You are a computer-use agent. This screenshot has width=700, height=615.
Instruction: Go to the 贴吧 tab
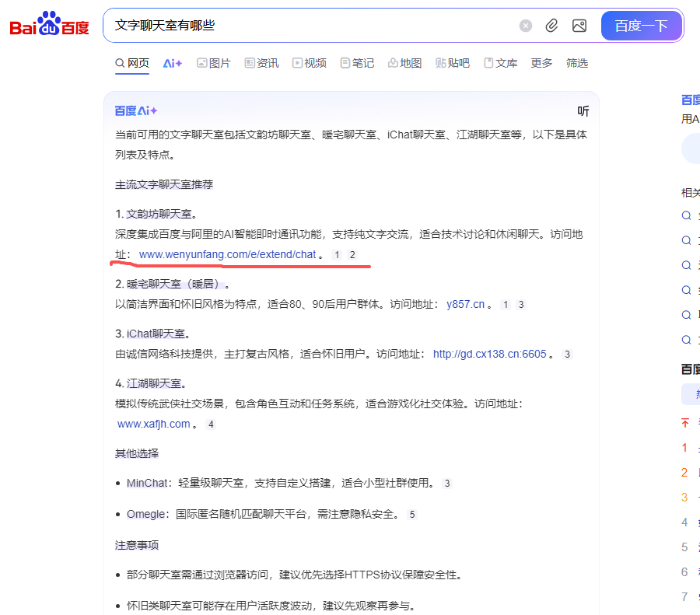click(x=453, y=63)
